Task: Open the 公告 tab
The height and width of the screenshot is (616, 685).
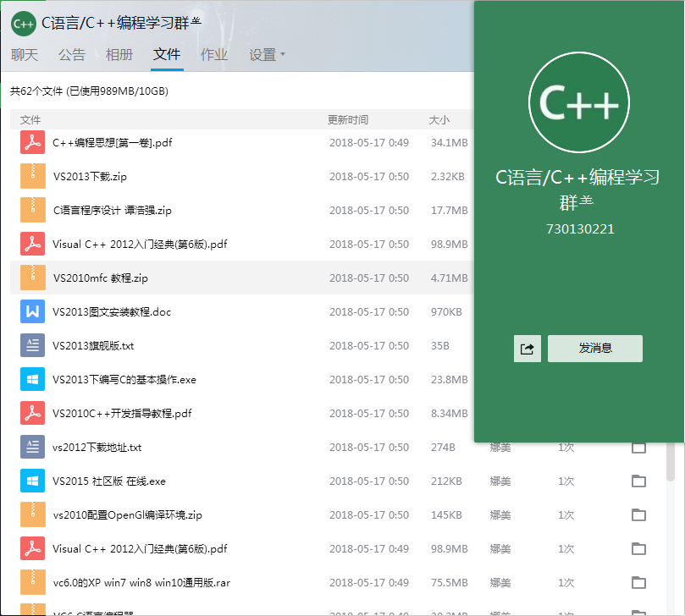Action: pyautogui.click(x=72, y=55)
